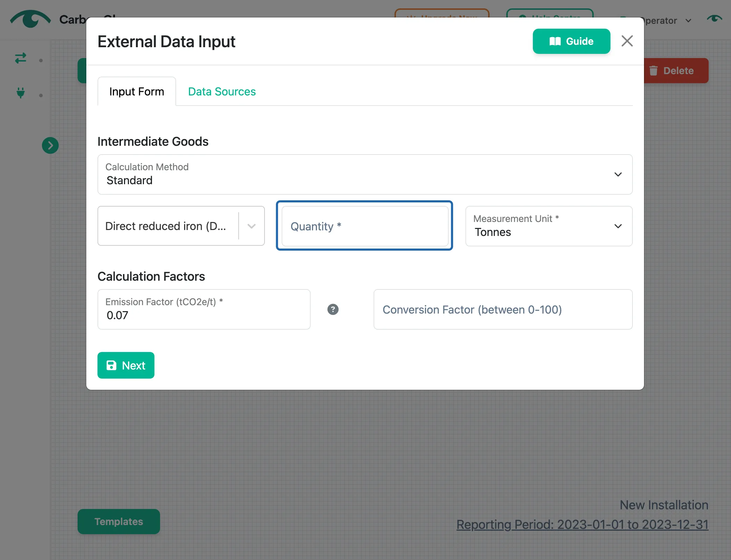Select the Input Form tab

(x=137, y=92)
